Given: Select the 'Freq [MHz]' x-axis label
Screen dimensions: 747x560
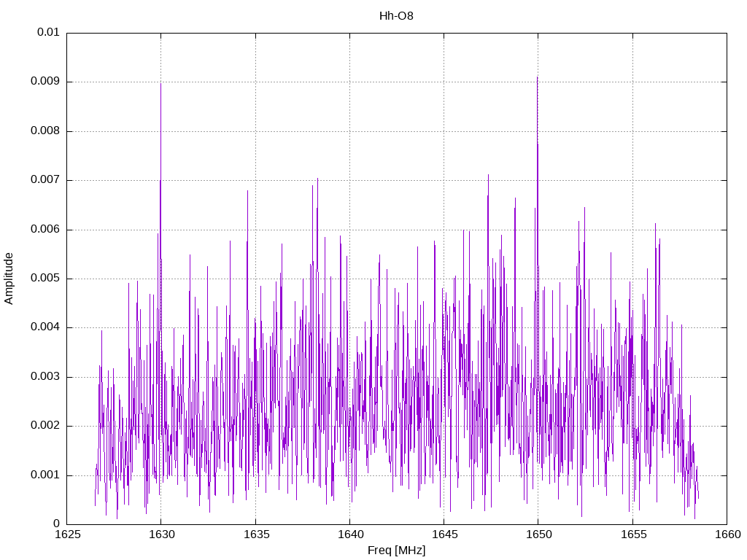Looking at the screenshot, I should click(396, 551).
